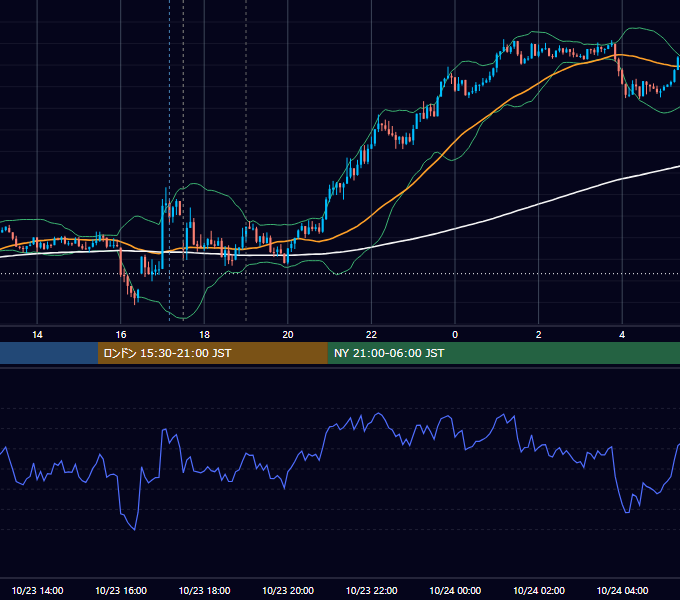Click the 10/24 02:00 date label

coord(539,590)
